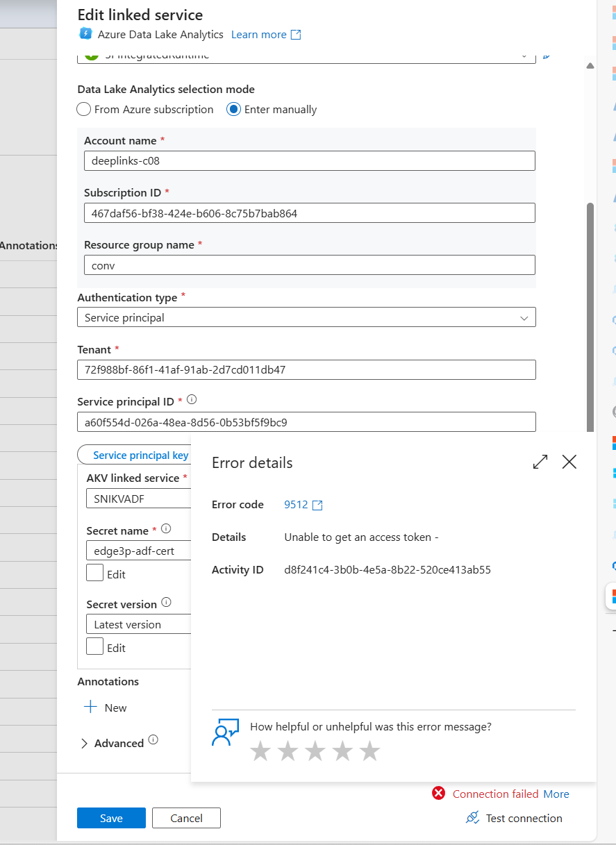Rate error message three stars
Image resolution: width=616 pixels, height=845 pixels.
[x=315, y=751]
